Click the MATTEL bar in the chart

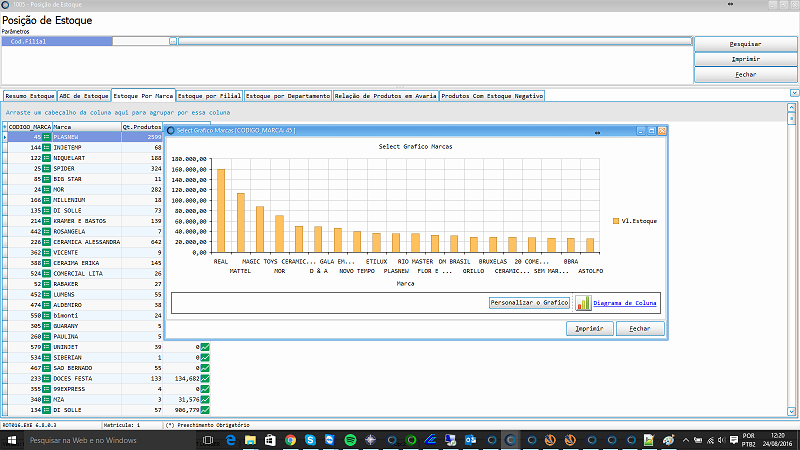(x=241, y=222)
